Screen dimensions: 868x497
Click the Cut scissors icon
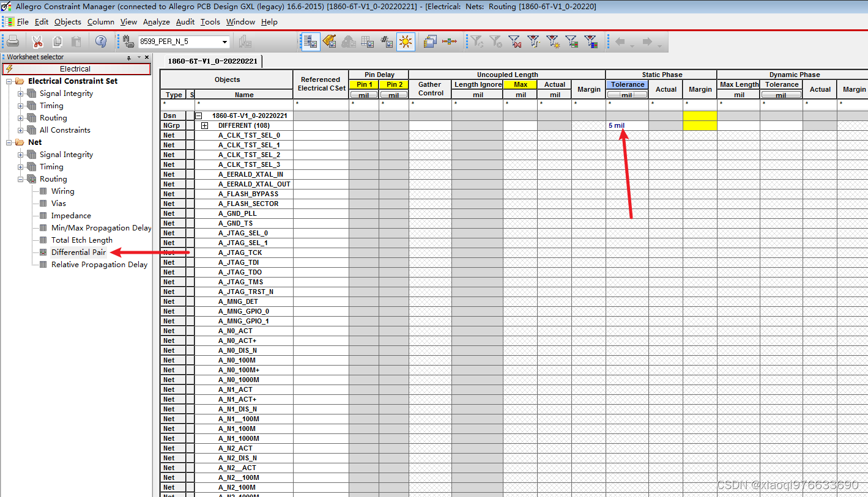(37, 42)
